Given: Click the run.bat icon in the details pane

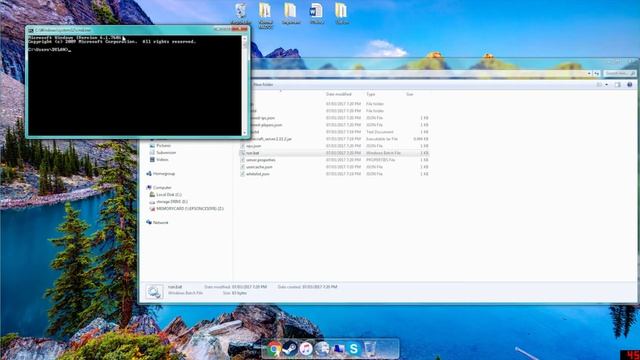Looking at the screenshot, I should point(155,291).
